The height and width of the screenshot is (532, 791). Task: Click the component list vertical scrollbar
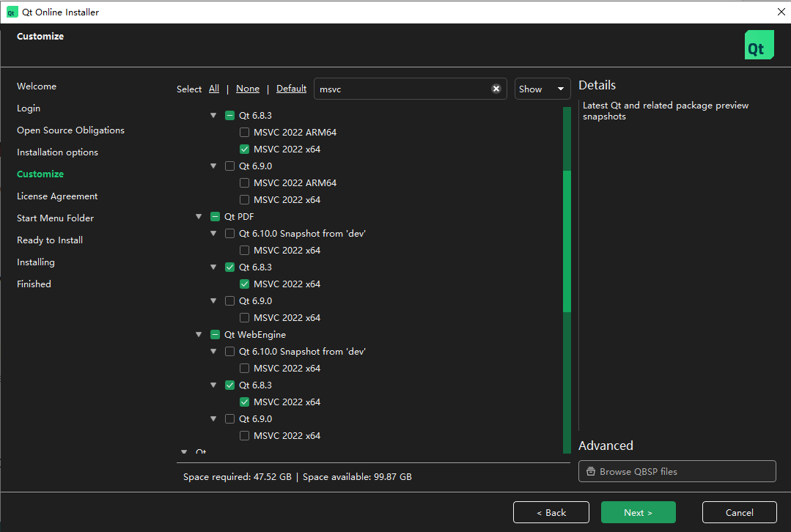(567, 242)
